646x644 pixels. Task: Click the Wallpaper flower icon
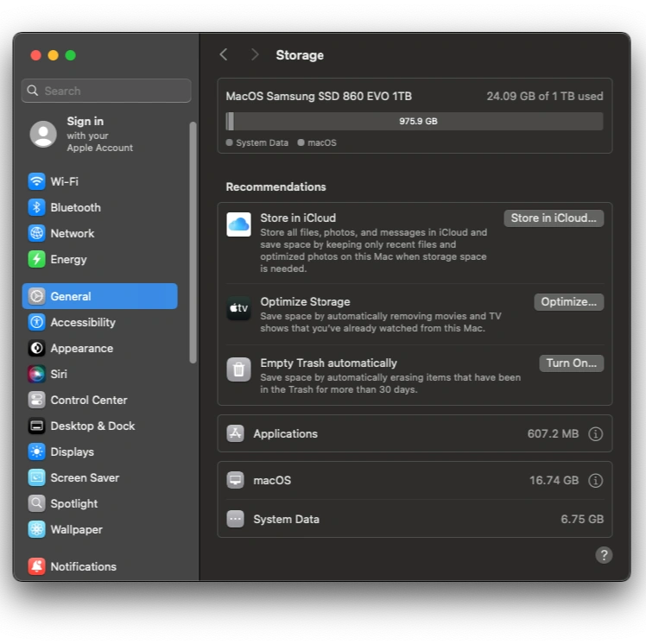(x=36, y=530)
